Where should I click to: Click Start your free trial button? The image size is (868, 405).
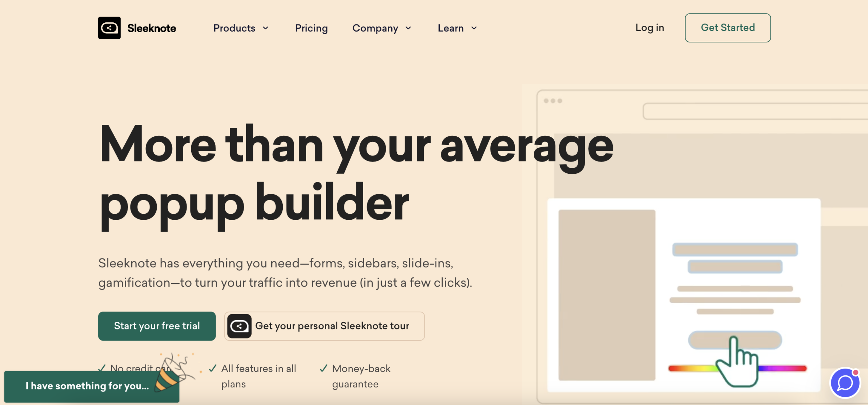157,326
